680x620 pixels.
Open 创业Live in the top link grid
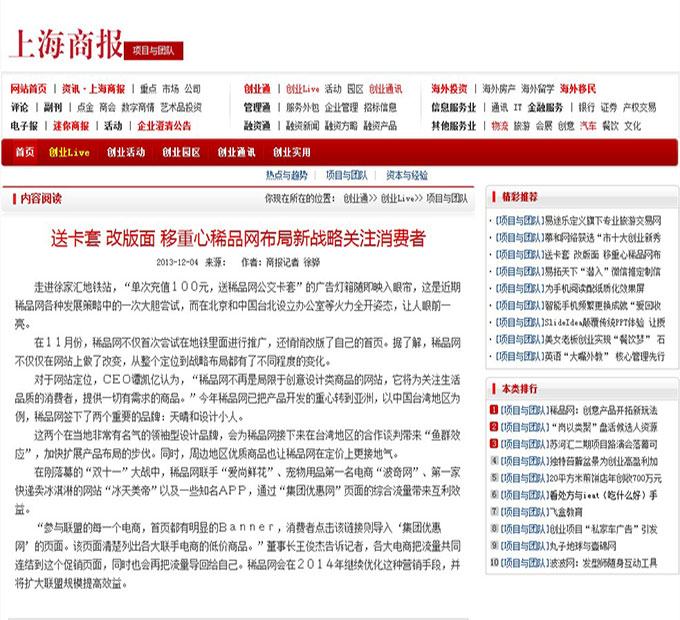point(303,89)
